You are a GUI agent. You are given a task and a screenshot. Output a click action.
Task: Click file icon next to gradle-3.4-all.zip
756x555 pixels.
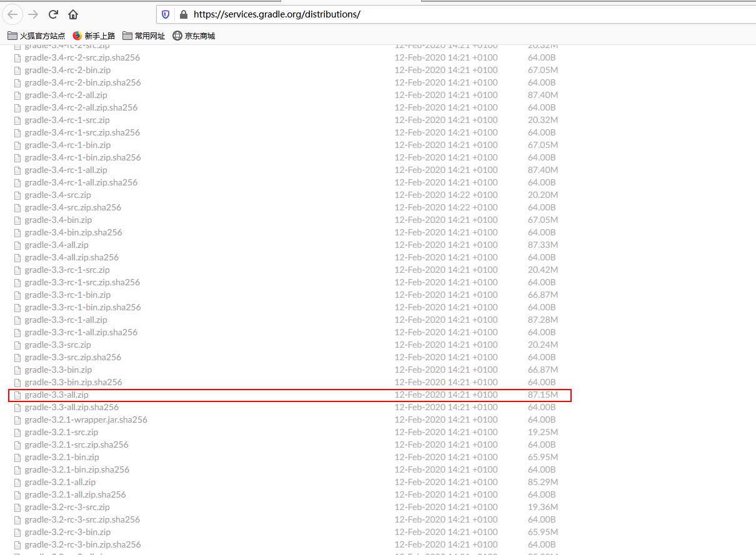(17, 245)
